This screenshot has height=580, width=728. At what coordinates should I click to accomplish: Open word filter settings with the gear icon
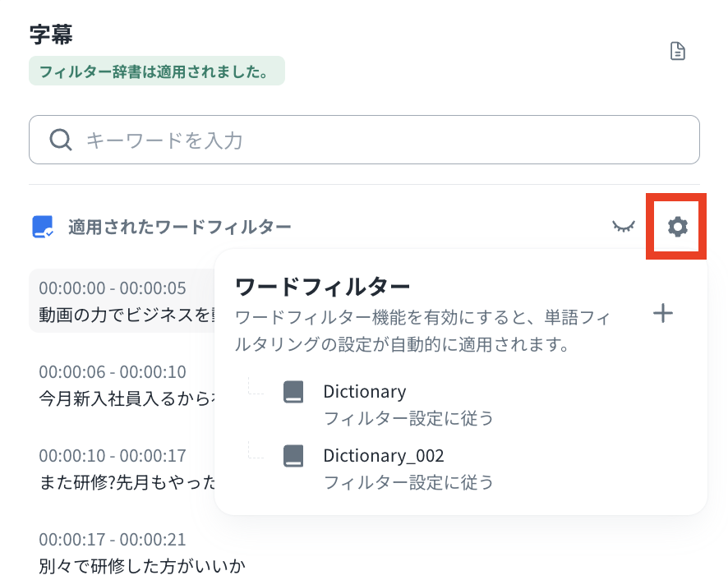click(x=677, y=227)
